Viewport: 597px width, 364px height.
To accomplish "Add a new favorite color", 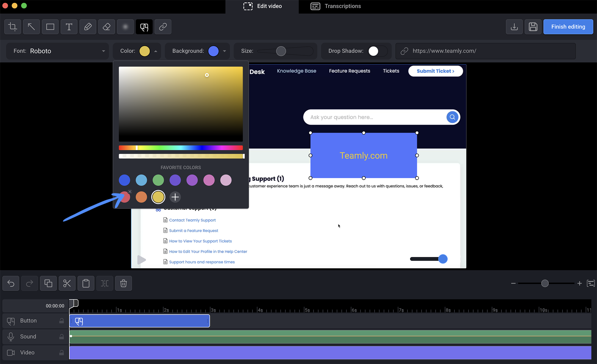I will coord(175,197).
